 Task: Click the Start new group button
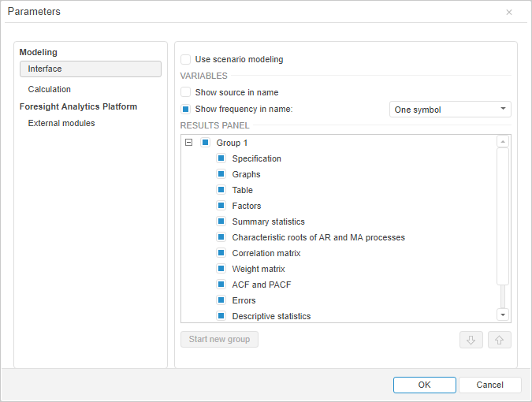coord(219,340)
